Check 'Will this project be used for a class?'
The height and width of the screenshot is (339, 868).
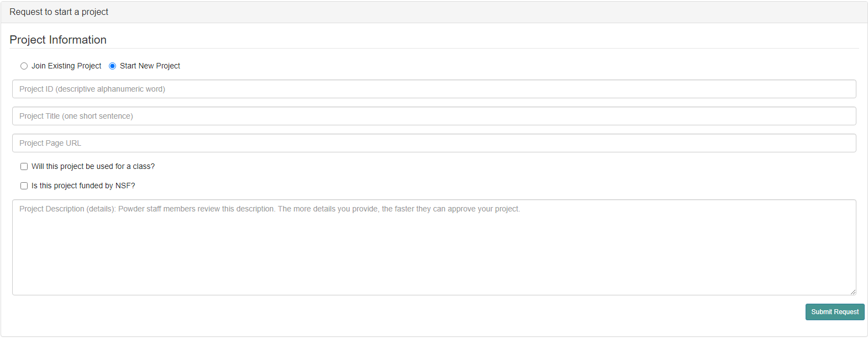coord(24,167)
